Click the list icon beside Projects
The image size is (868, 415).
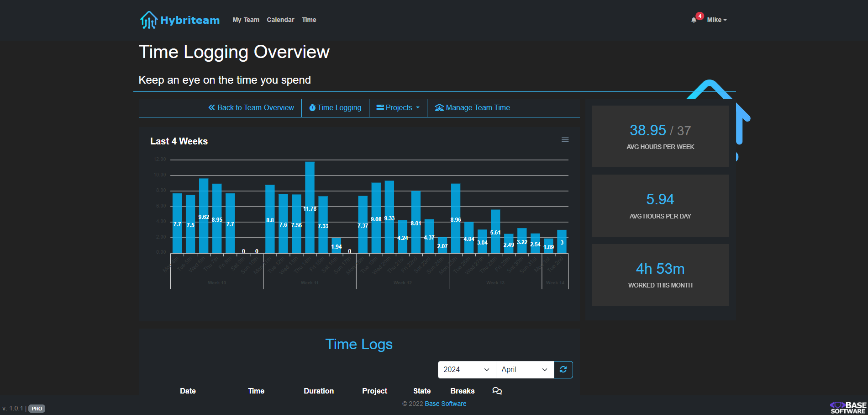(x=379, y=107)
